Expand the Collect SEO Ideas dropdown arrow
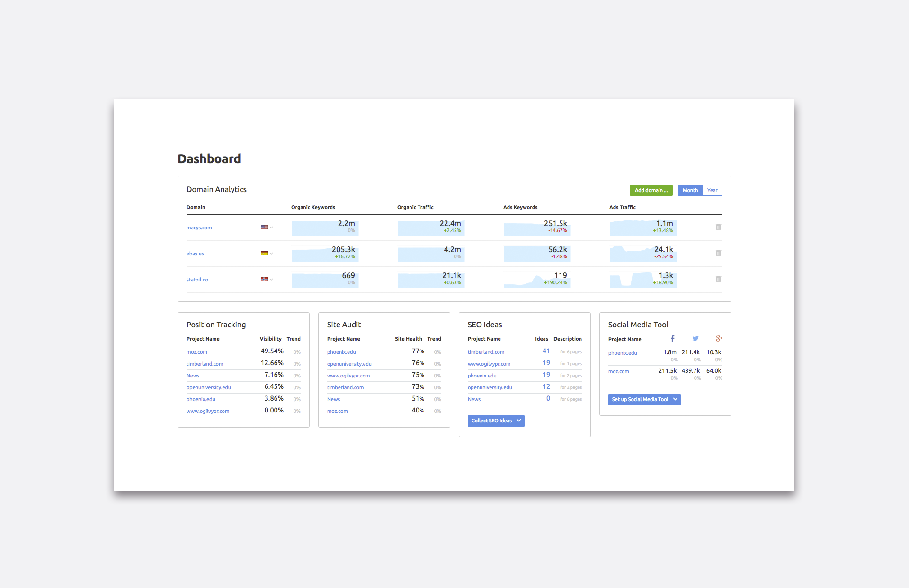909x588 pixels. tap(519, 421)
